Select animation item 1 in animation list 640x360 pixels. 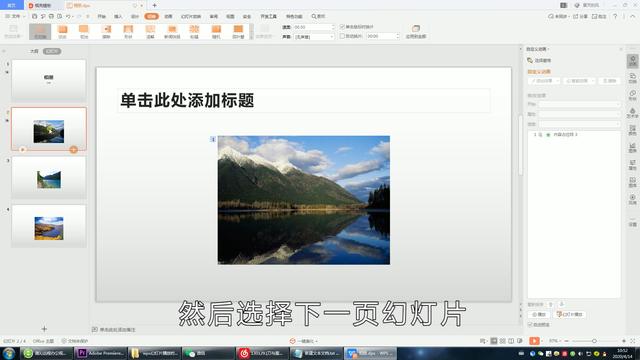[x=574, y=134]
